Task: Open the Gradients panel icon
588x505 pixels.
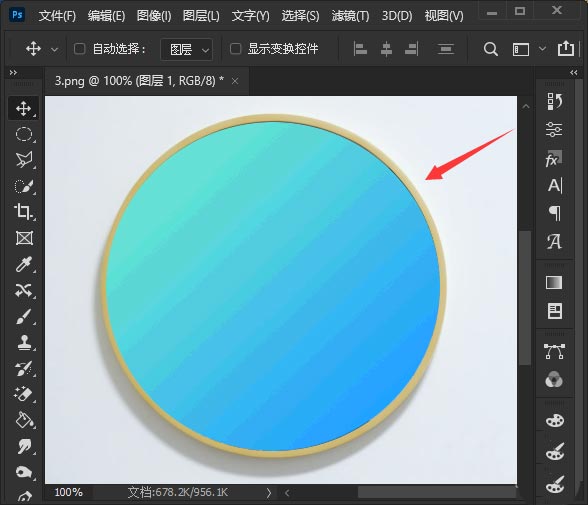Action: tap(554, 283)
